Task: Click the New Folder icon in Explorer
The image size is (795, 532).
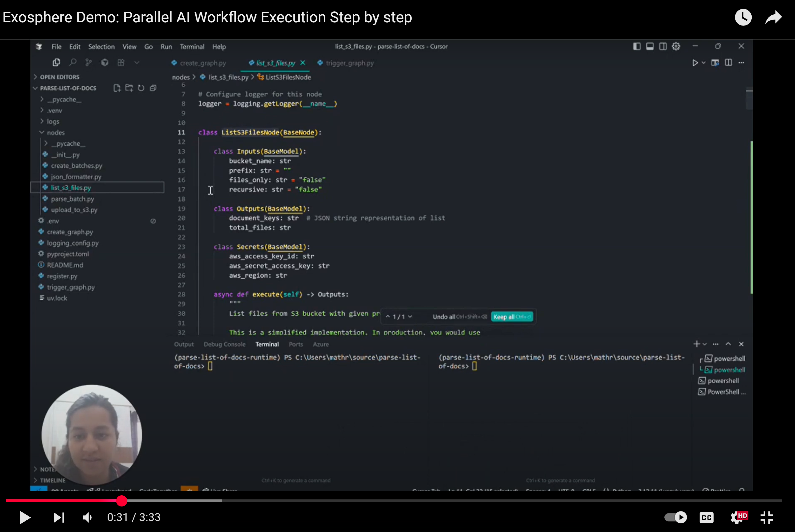Action: coord(129,87)
